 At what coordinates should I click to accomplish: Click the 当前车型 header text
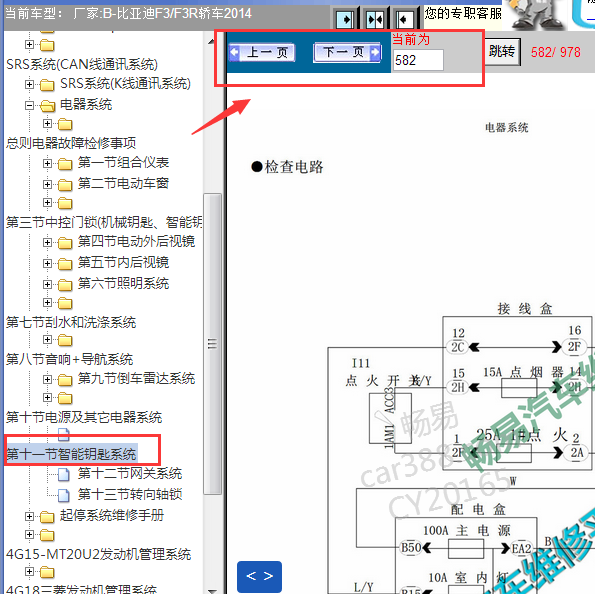[x=128, y=14]
